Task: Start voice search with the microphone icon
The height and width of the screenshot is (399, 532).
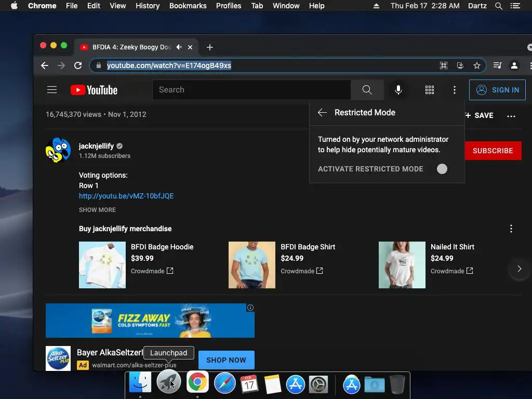Action: (x=398, y=90)
